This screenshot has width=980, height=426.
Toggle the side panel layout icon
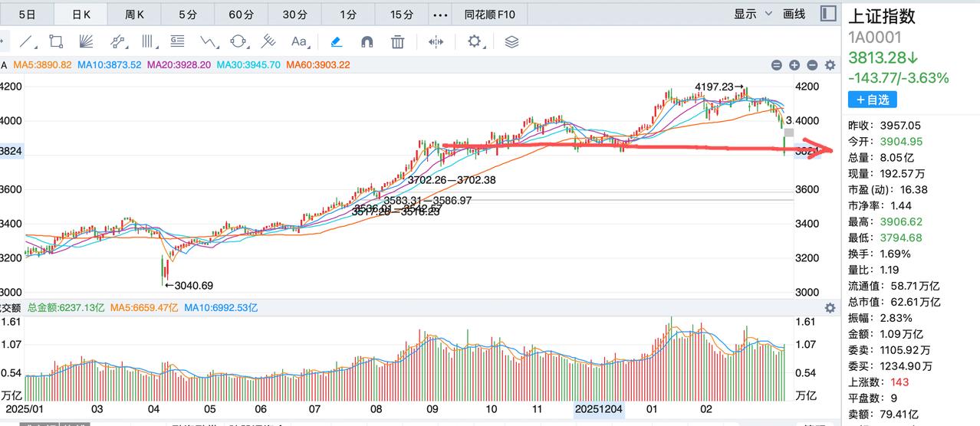point(828,14)
